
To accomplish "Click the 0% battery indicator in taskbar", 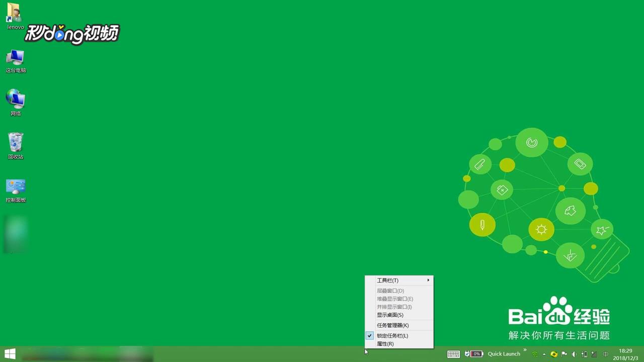I will tap(473, 354).
